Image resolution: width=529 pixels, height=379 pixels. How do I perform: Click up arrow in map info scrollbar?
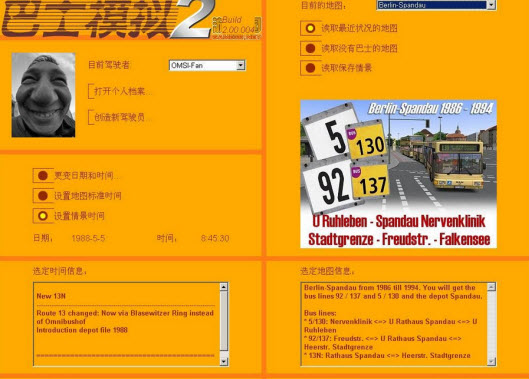tap(491, 287)
